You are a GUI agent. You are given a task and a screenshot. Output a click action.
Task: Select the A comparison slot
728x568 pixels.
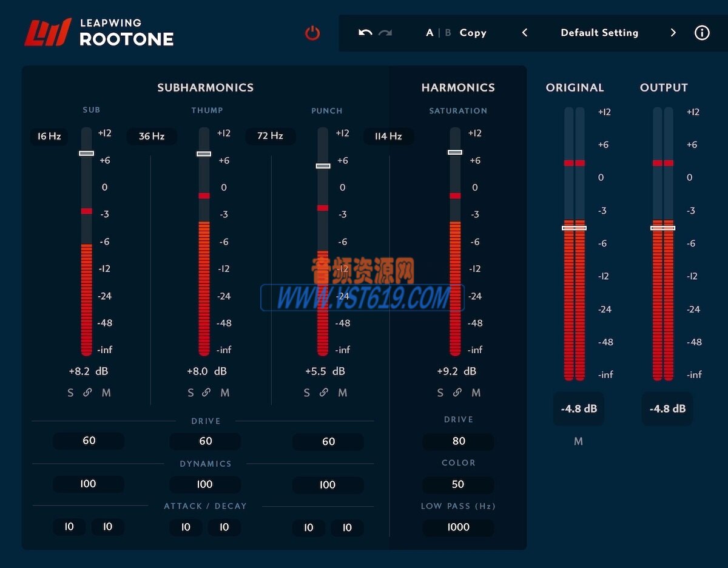429,33
